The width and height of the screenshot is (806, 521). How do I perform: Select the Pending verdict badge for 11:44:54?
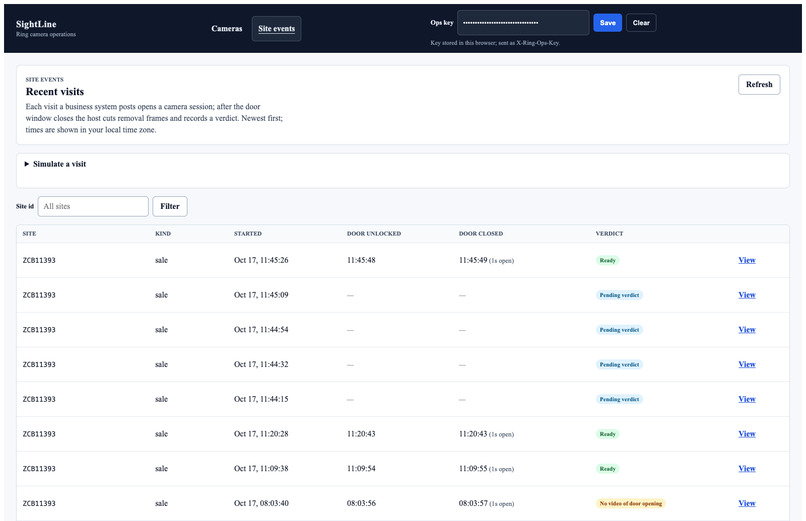(619, 329)
